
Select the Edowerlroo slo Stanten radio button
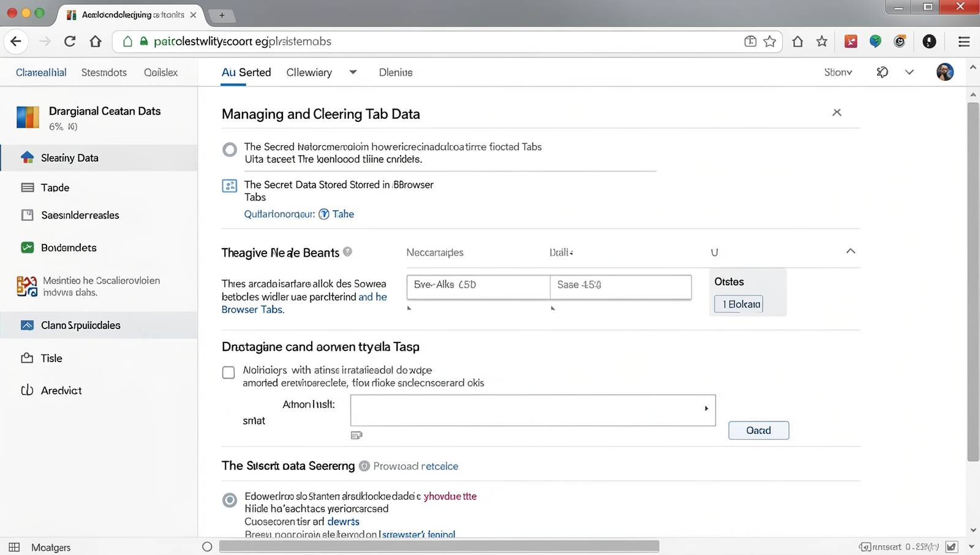coord(230,500)
